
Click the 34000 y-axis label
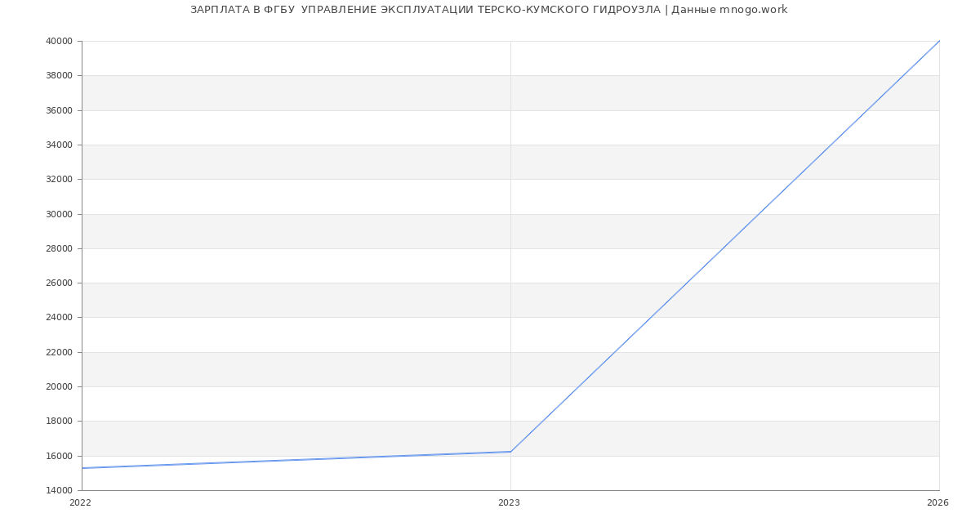[x=60, y=145]
